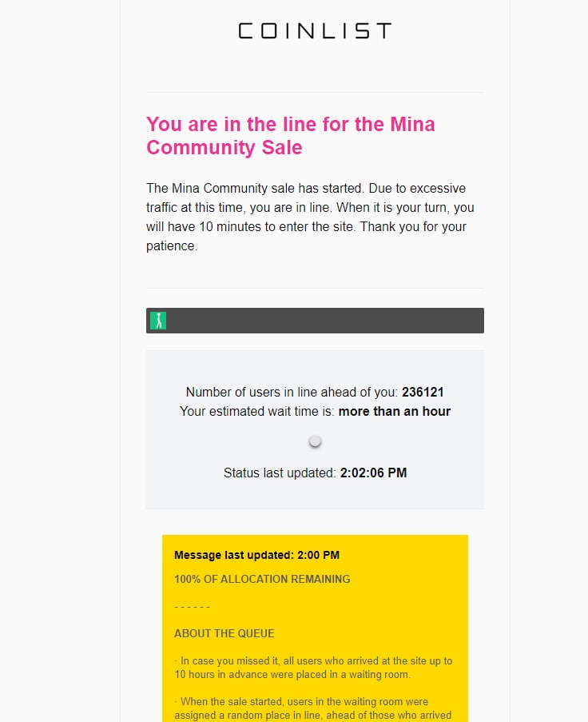The height and width of the screenshot is (722, 588).
Task: Click the 'more than an hour' wait text
Action: pos(395,411)
